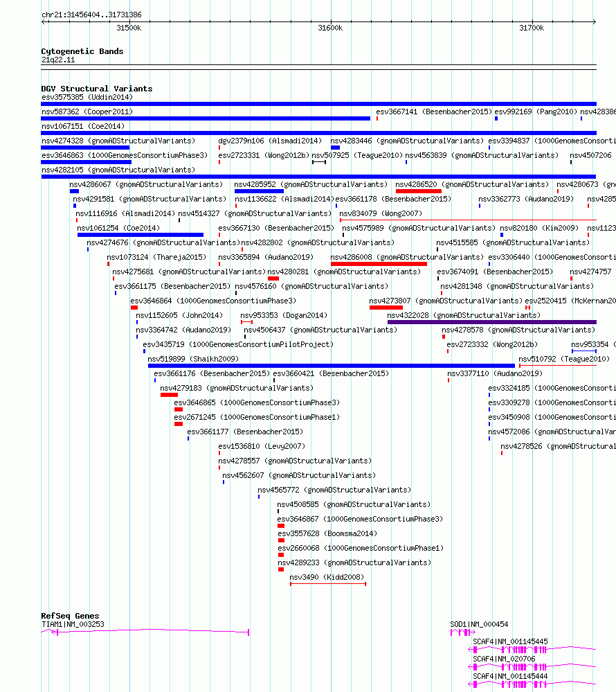This screenshot has width=616, height=692.
Task: Select the nsv4565772 gnomAD variant label
Action: click(x=334, y=490)
